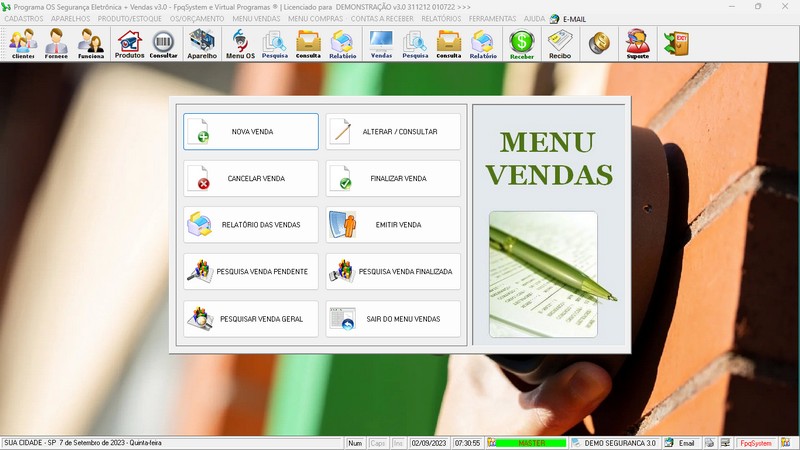Click Consulta icon next to Menu OS Pesquisa
This screenshot has height=450, width=800.
coord(308,44)
